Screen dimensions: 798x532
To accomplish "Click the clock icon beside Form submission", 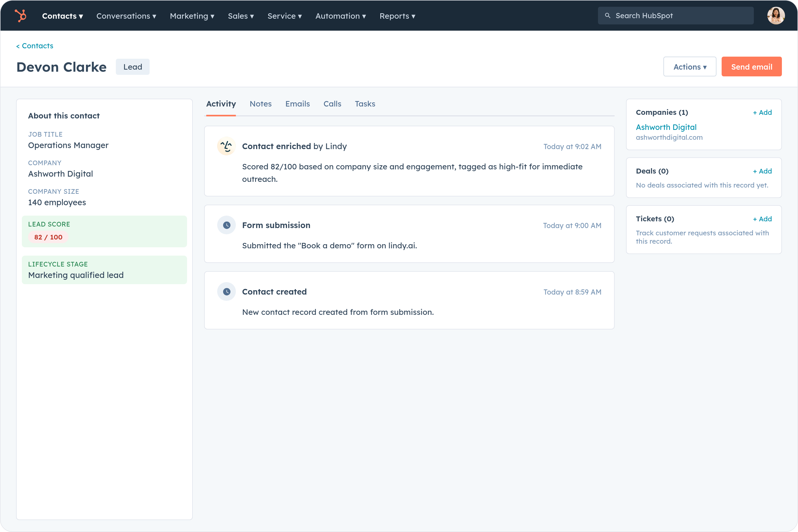I will tap(226, 225).
